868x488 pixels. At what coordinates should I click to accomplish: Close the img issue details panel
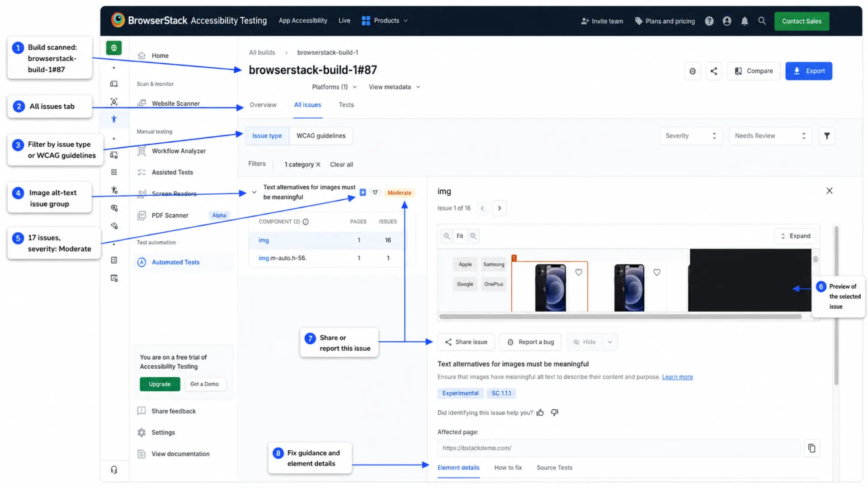829,191
